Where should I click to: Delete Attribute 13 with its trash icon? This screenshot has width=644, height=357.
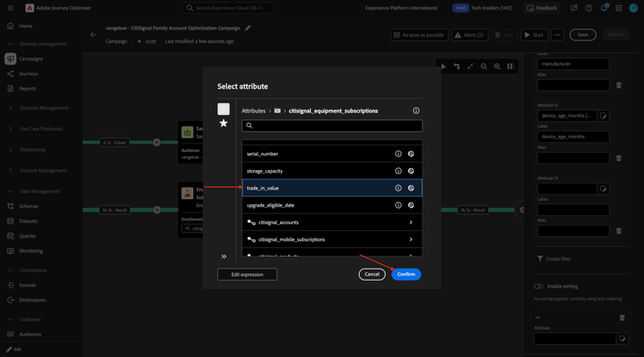(618, 231)
